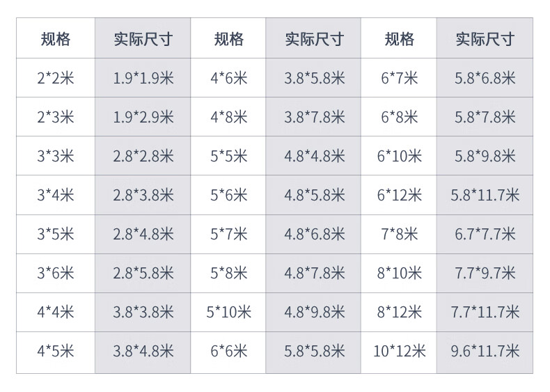Screen dimensions: 550x392
Task: Select the 5.8*11.7米 actual size cell
Action: click(485, 195)
